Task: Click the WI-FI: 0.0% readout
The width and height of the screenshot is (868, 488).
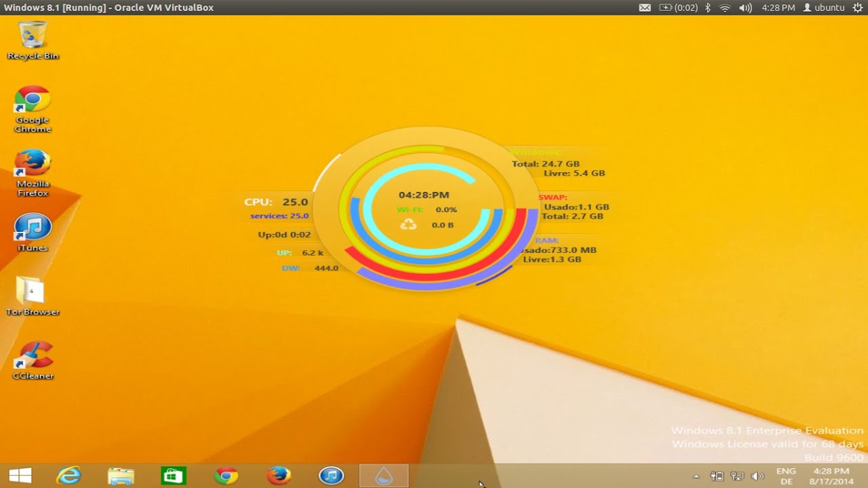Action: point(427,210)
